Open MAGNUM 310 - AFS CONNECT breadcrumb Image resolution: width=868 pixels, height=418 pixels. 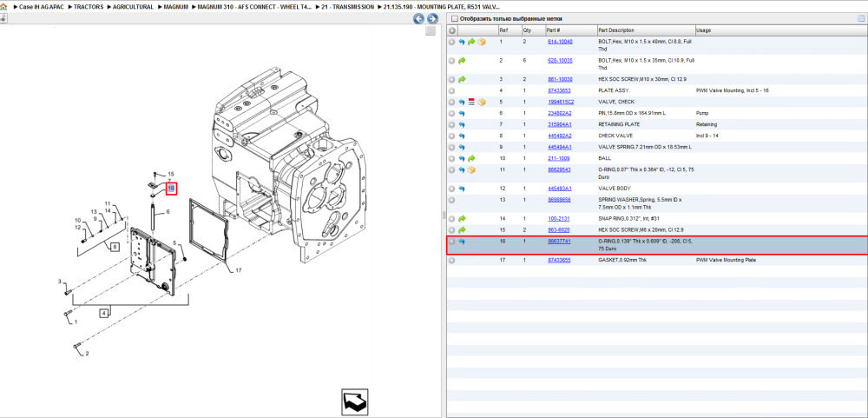tap(254, 7)
